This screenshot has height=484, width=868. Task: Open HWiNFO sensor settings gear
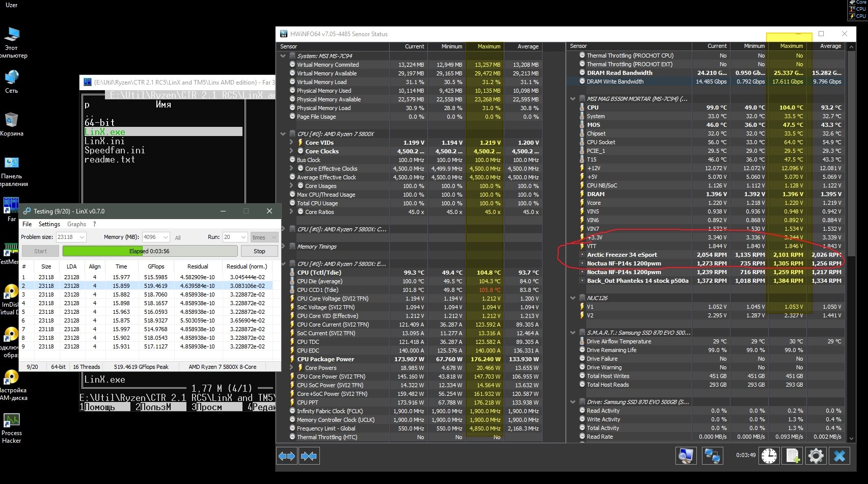pos(816,455)
